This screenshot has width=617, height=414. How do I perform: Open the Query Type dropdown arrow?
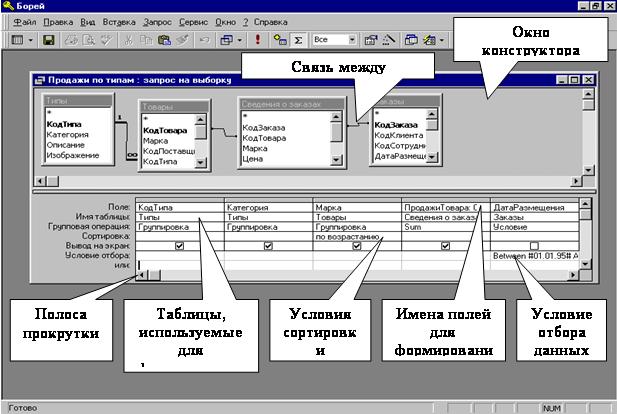tap(240, 41)
